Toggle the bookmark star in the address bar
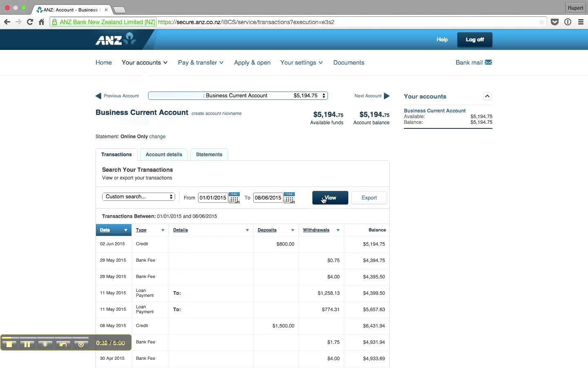 pos(542,22)
